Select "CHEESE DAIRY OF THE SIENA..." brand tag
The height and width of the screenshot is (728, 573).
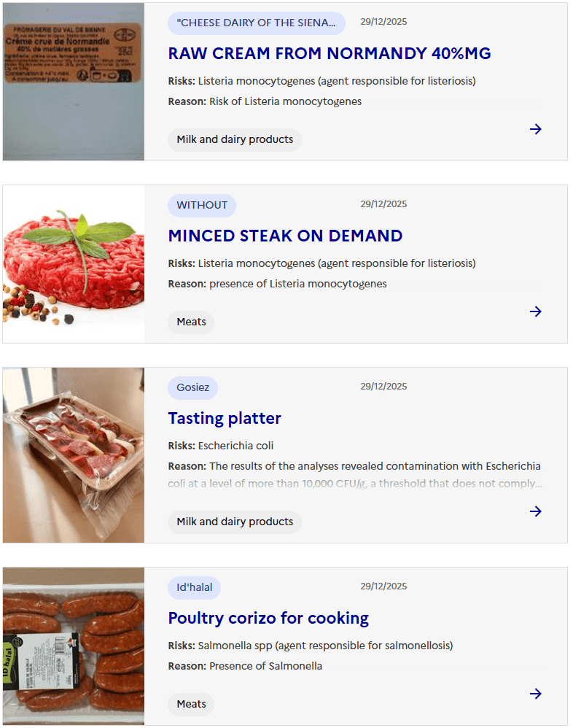click(256, 23)
